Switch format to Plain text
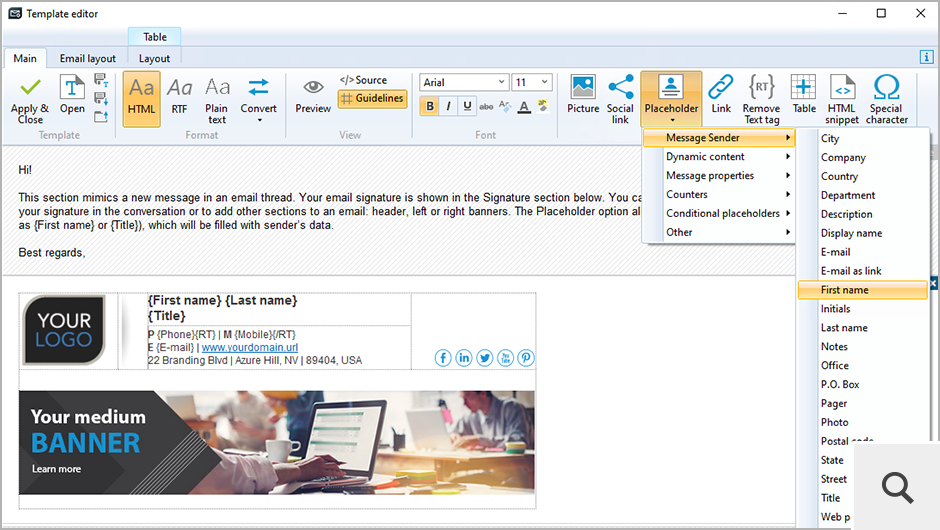 tap(216, 100)
